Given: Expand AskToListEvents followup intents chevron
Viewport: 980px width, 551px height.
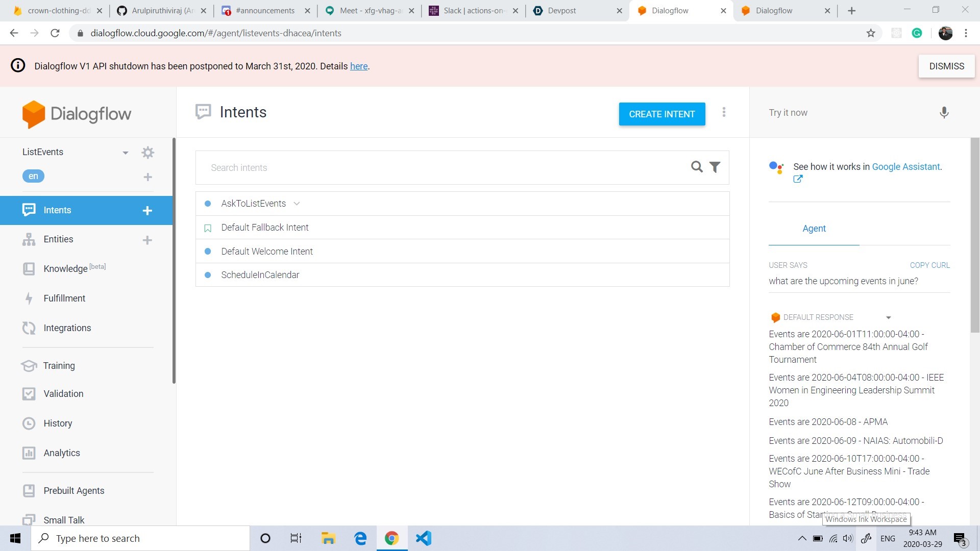Looking at the screenshot, I should pyautogui.click(x=297, y=204).
